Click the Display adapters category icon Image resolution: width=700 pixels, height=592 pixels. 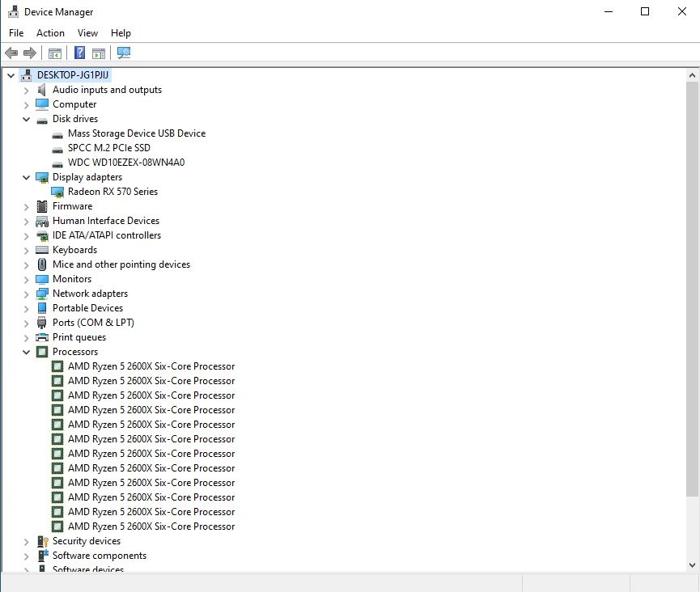click(42, 178)
